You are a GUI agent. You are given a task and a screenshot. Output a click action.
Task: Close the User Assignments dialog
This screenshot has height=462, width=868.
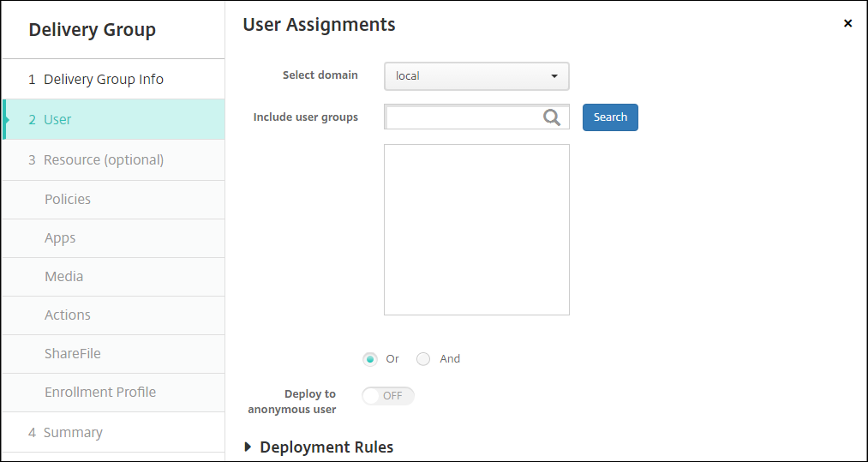pos(847,24)
